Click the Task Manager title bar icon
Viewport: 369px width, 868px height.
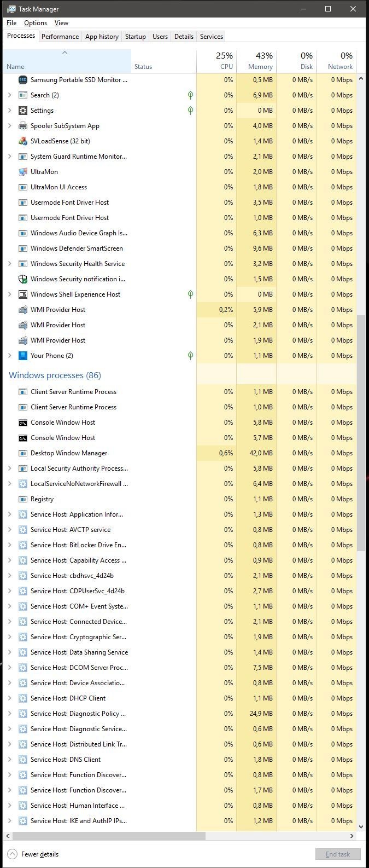pos(11,9)
